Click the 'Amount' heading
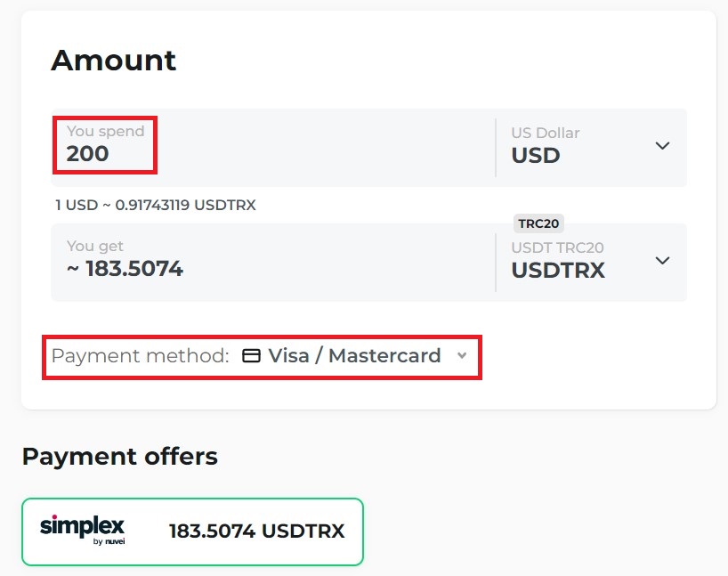This screenshot has width=728, height=576. tap(114, 61)
